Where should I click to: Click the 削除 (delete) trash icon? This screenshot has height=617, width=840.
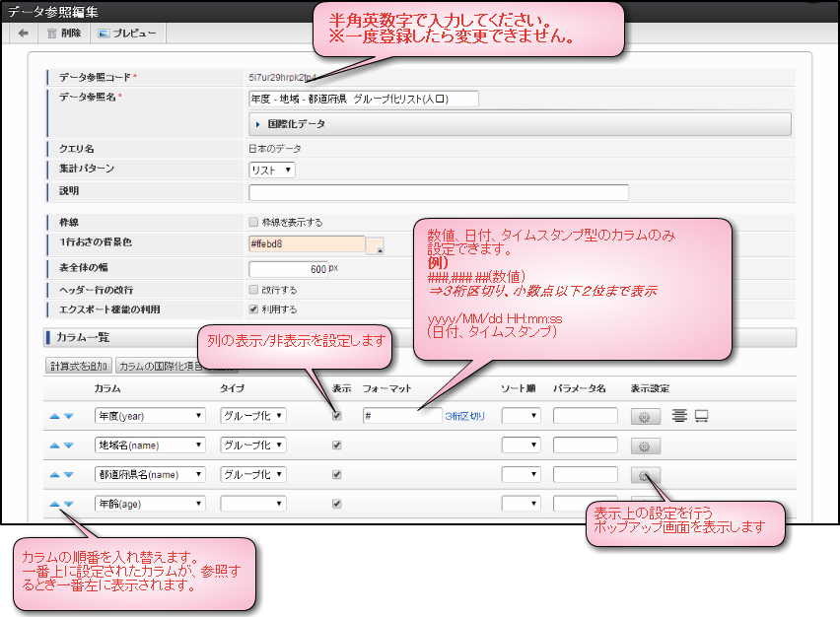[x=52, y=33]
